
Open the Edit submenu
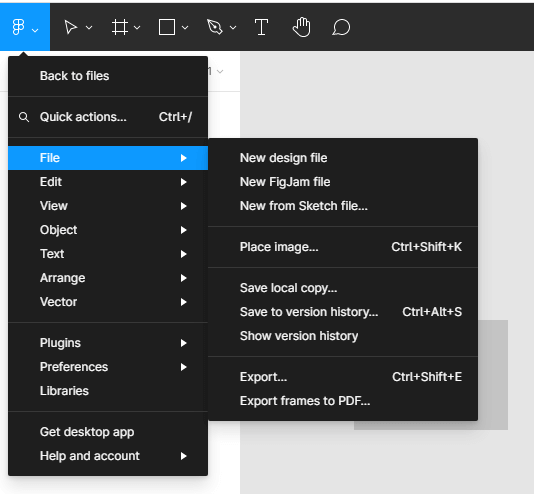108,182
